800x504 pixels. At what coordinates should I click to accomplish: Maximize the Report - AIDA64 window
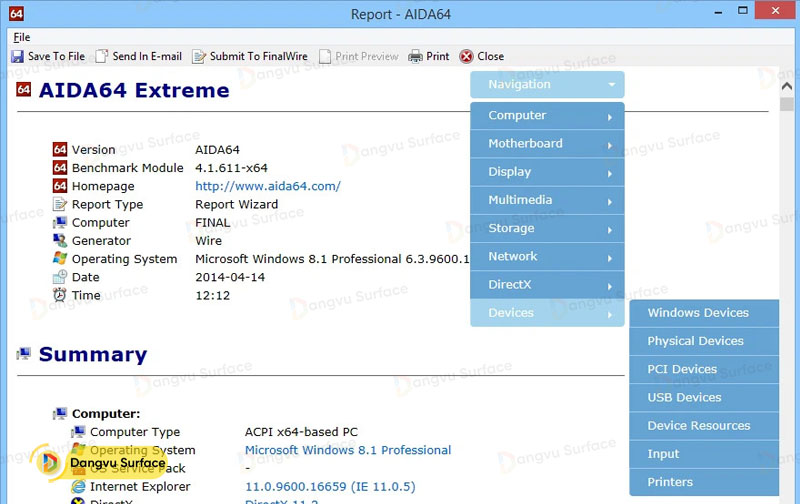743,11
